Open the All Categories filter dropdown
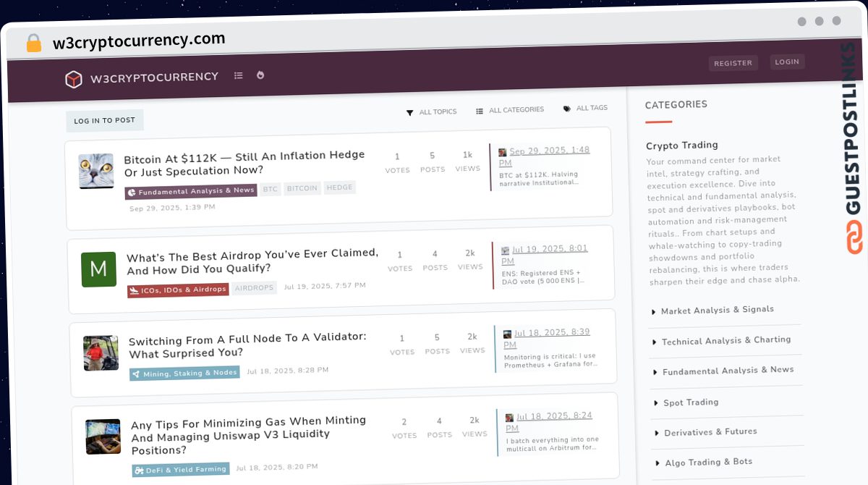The height and width of the screenshot is (485, 868). (510, 110)
